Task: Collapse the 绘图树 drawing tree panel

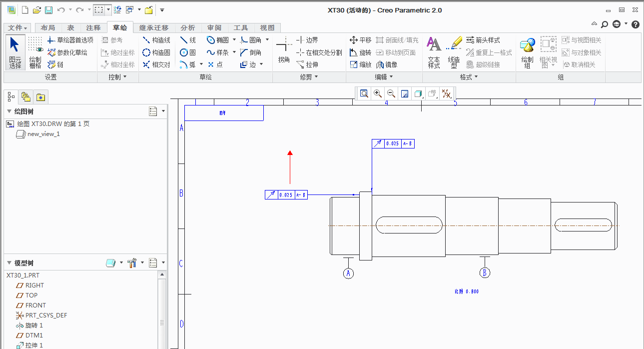Action: pos(9,111)
